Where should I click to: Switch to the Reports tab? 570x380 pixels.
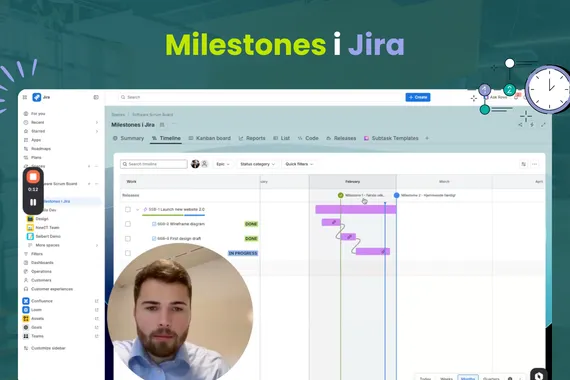pyautogui.click(x=252, y=138)
